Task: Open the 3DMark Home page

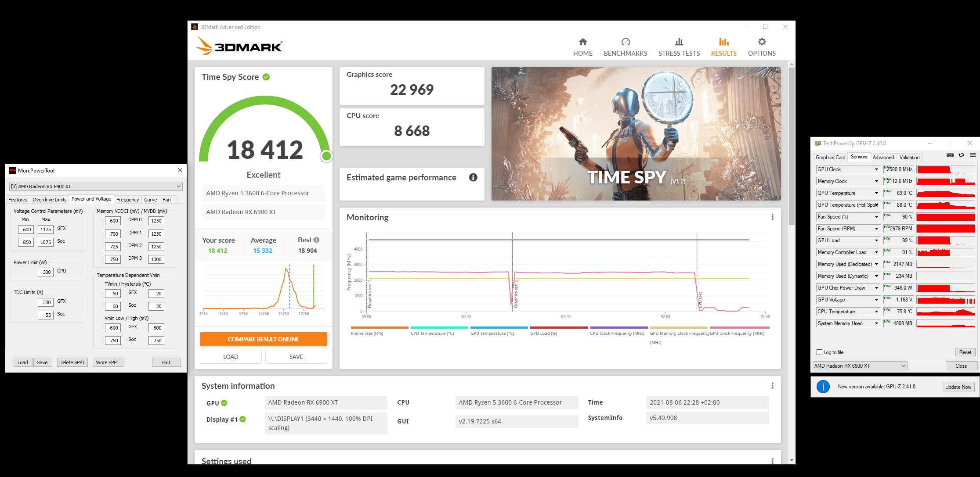Action: click(582, 47)
